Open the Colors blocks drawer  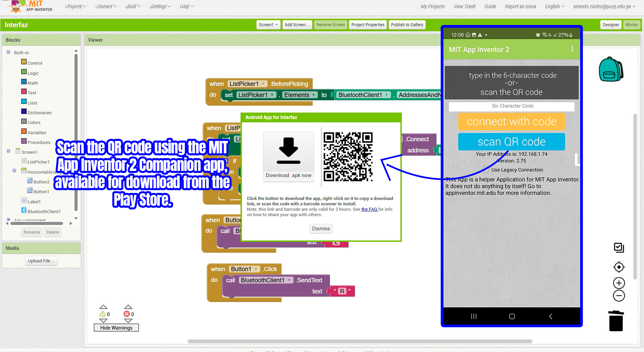[31, 122]
